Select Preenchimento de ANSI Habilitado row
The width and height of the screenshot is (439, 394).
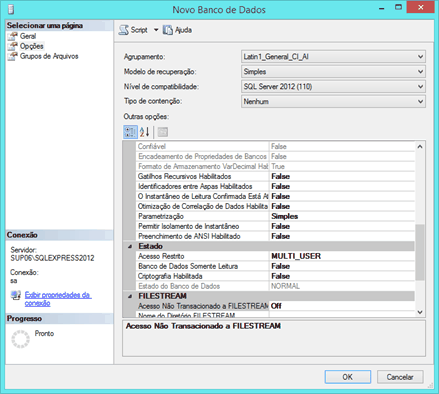[x=275, y=236]
